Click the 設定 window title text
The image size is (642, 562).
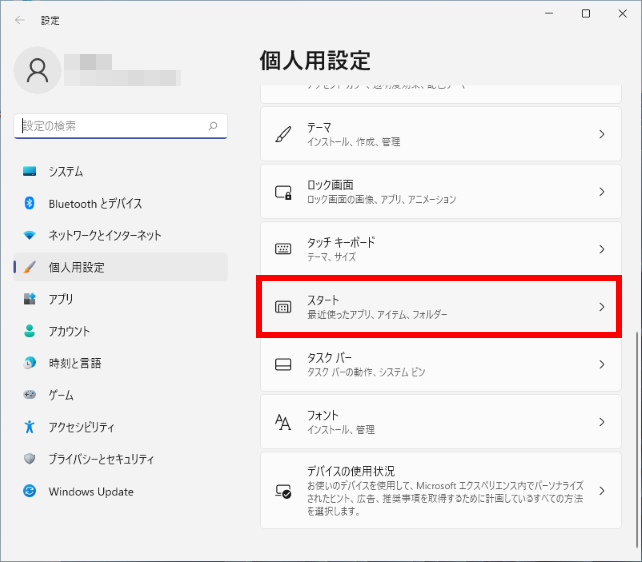(50, 20)
